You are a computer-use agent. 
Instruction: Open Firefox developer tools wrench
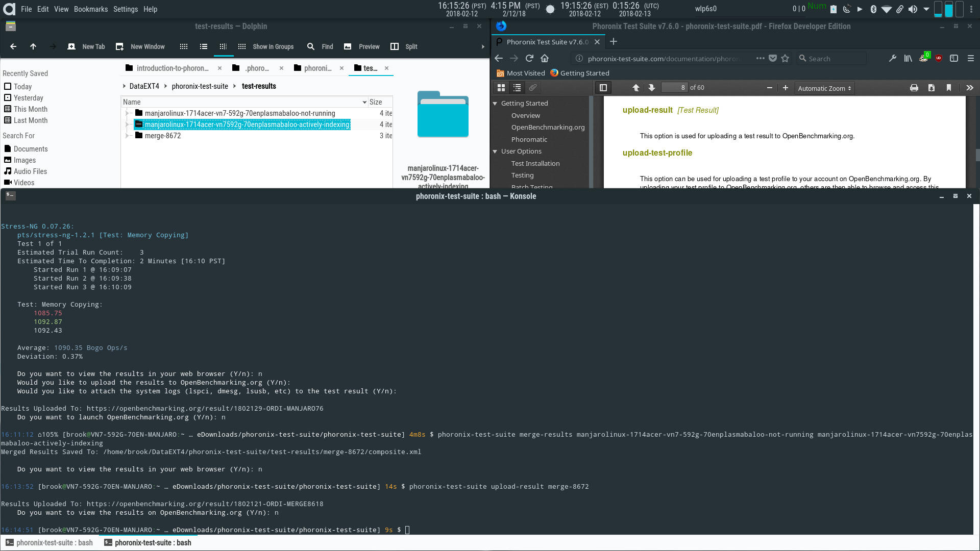click(893, 58)
